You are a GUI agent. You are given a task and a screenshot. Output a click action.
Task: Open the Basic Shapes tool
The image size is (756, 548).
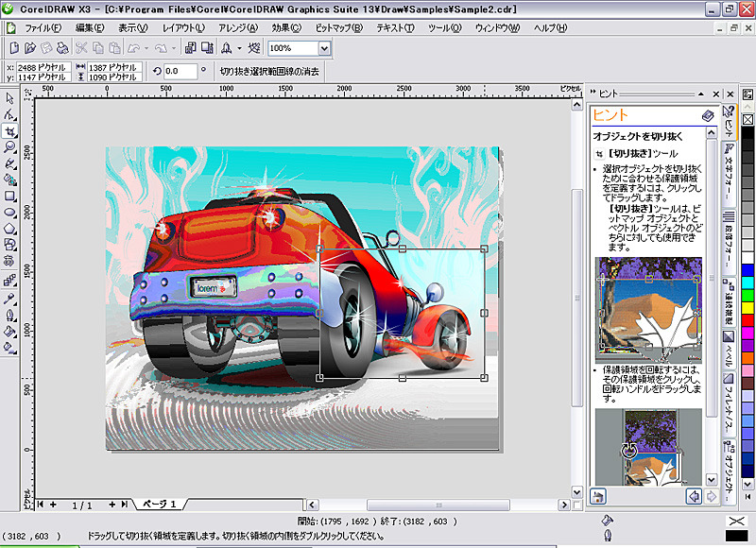pos(9,245)
